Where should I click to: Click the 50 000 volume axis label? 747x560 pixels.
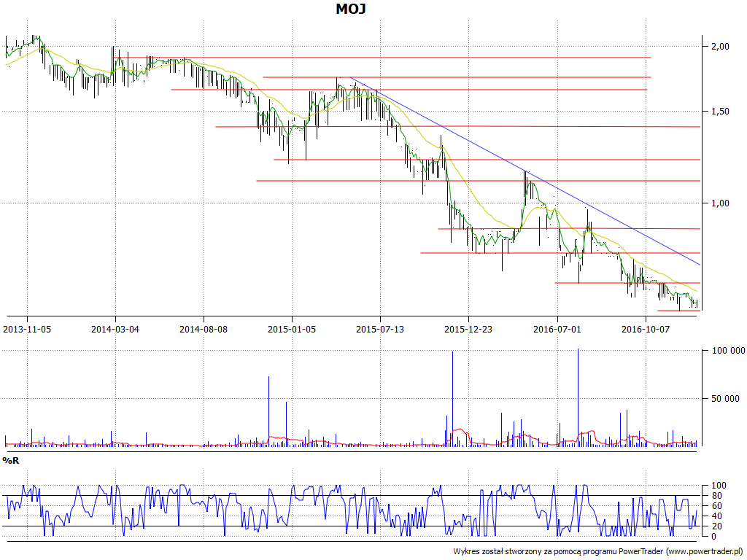point(725,399)
